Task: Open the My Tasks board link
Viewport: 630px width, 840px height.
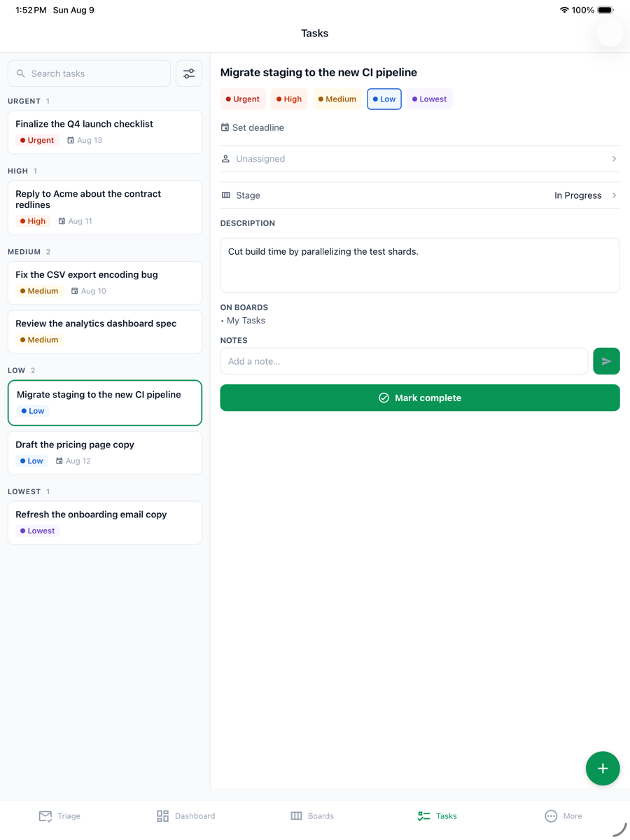Action: [246, 321]
